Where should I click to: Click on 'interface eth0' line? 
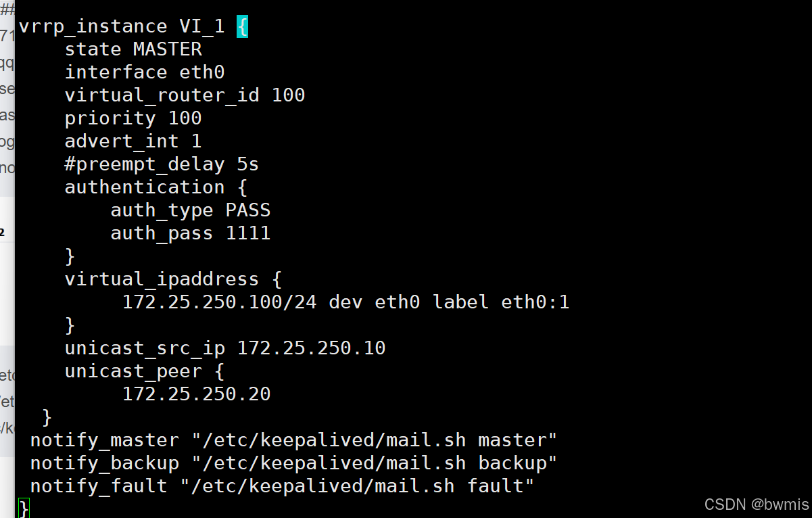(145, 72)
